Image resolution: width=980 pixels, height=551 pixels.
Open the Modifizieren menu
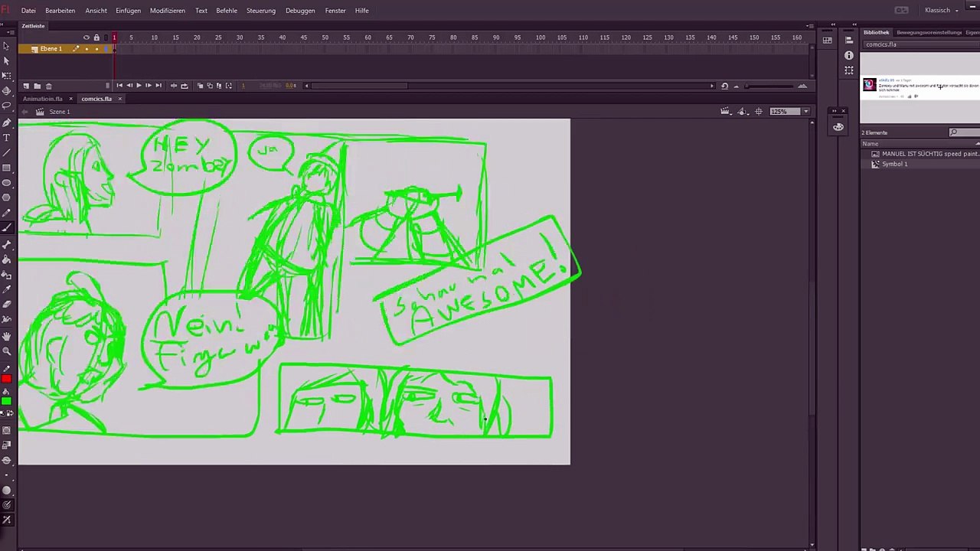168,11
